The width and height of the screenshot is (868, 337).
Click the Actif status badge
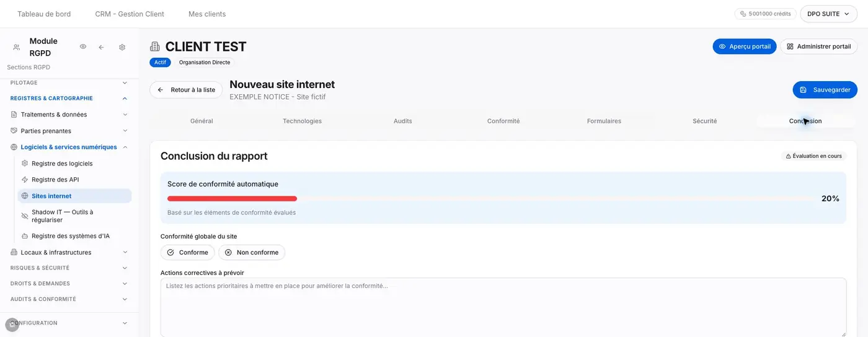(160, 63)
